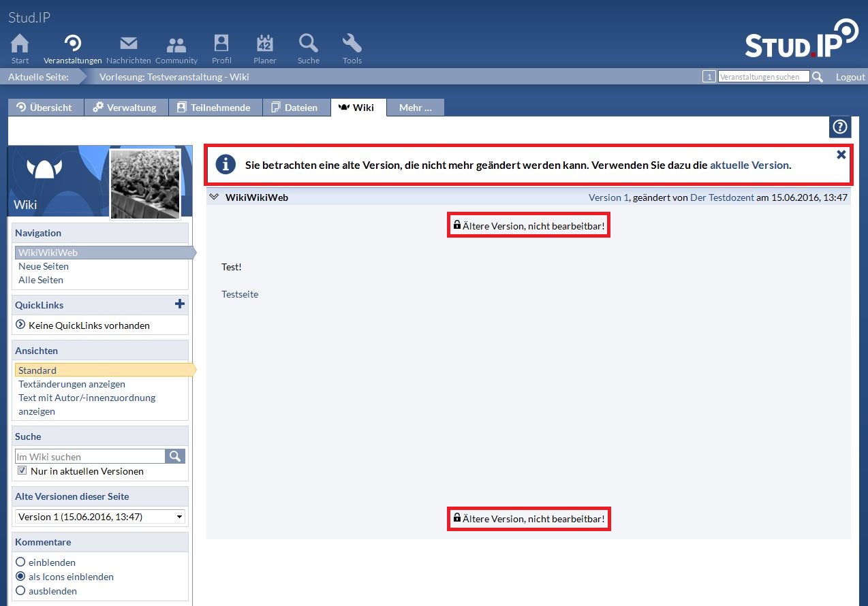Click the wiki search magnifier button
The height and width of the screenshot is (606, 868).
(x=175, y=456)
